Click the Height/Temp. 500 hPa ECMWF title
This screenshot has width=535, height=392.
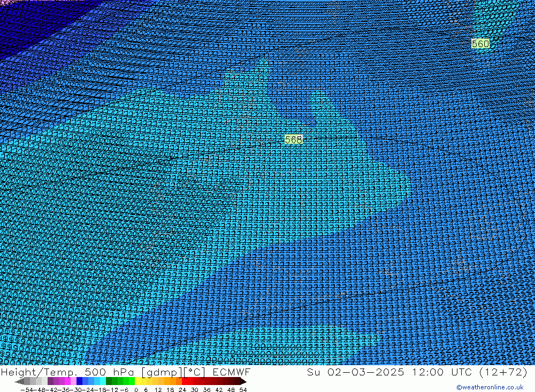[x=126, y=372]
